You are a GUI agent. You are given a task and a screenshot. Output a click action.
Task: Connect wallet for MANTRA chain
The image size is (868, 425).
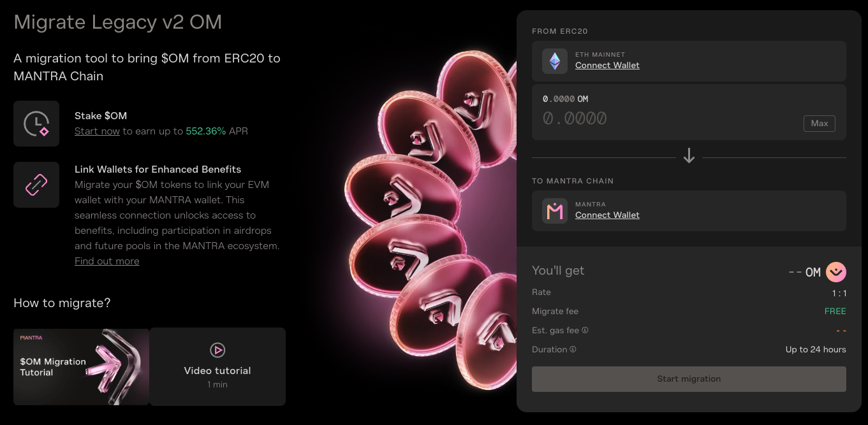[607, 215]
